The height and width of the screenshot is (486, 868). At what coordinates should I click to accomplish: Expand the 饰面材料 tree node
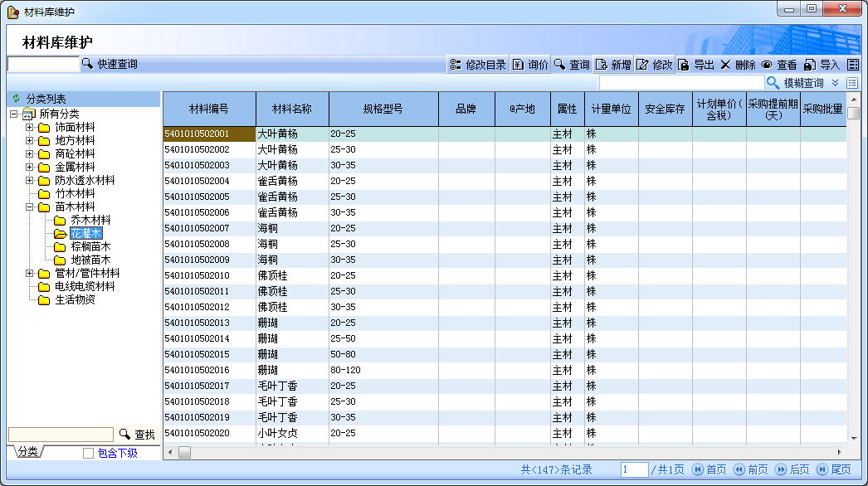point(30,128)
